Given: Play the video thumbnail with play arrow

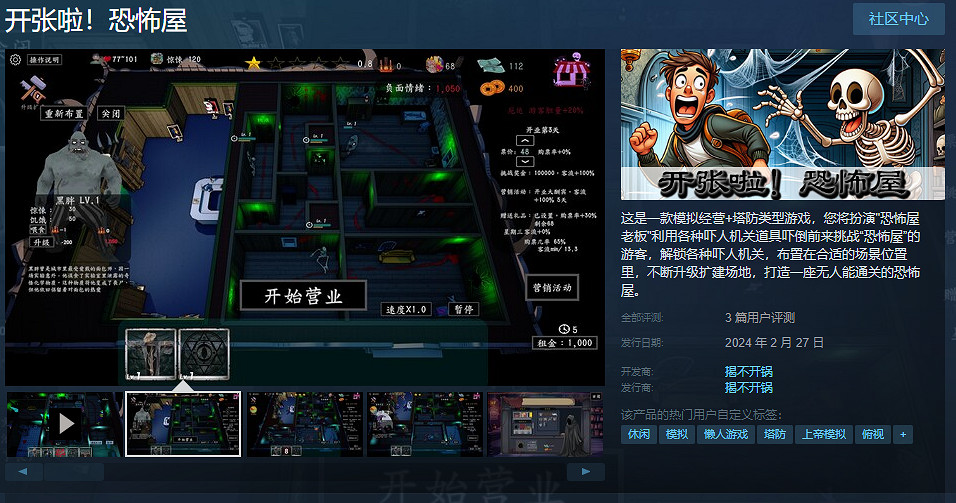Looking at the screenshot, I should (x=65, y=424).
